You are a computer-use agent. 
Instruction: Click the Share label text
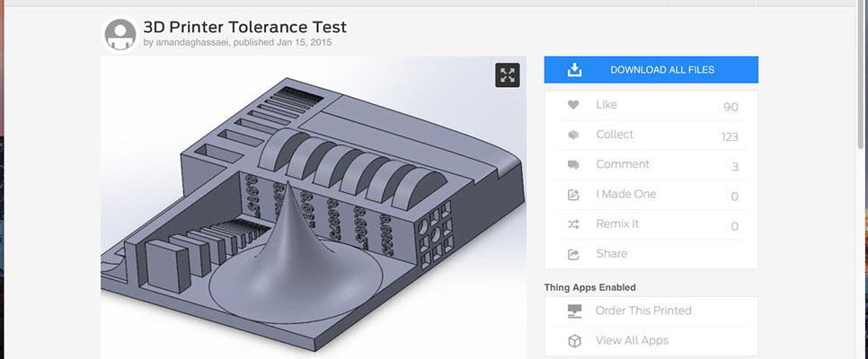click(611, 254)
